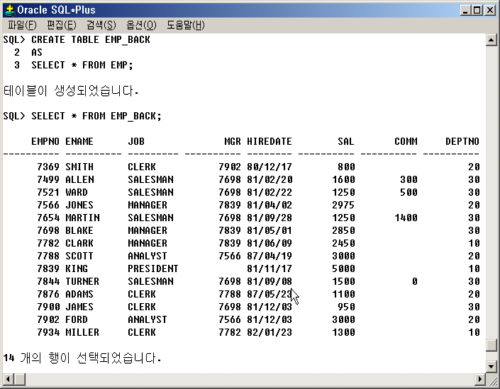Click vertical scrollbar up arrow
This screenshot has height=389, width=500.
click(491, 40)
